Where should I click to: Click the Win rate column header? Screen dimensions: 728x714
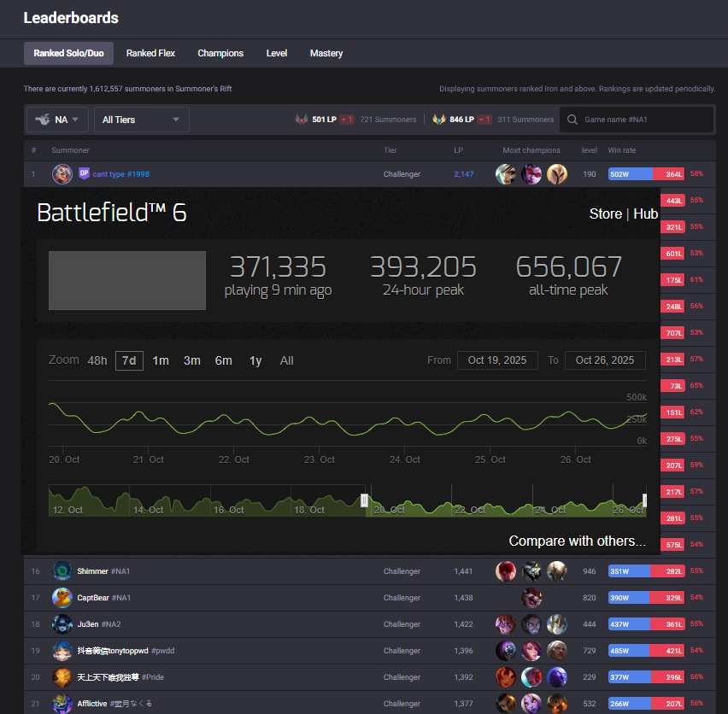(622, 150)
